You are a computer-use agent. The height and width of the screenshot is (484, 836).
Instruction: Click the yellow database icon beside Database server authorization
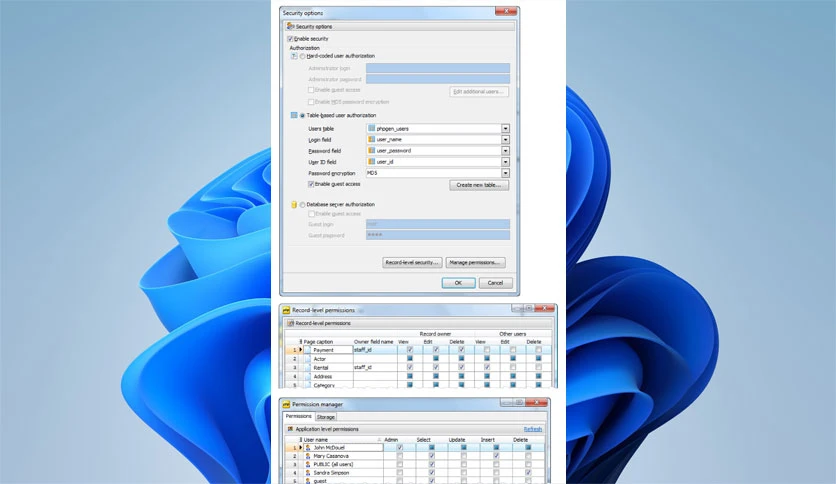(294, 204)
